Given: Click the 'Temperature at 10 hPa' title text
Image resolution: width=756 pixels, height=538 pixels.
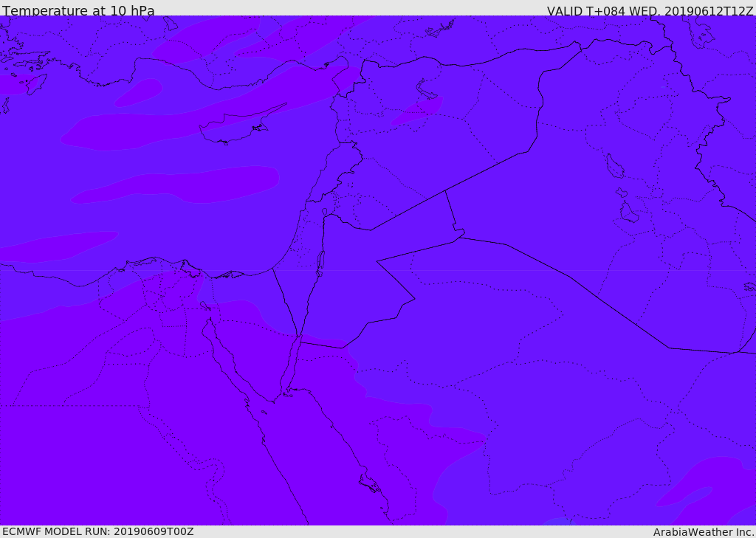Looking at the screenshot, I should coord(78,10).
